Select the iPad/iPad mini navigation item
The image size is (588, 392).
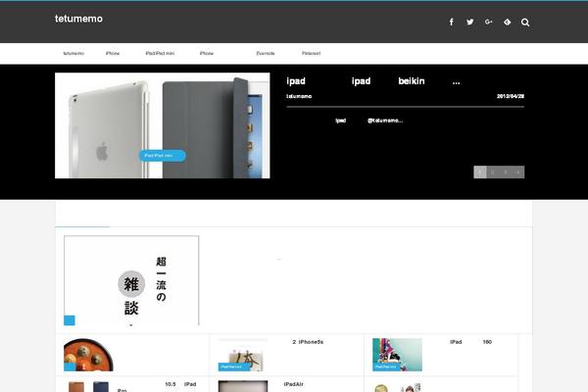click(x=160, y=53)
